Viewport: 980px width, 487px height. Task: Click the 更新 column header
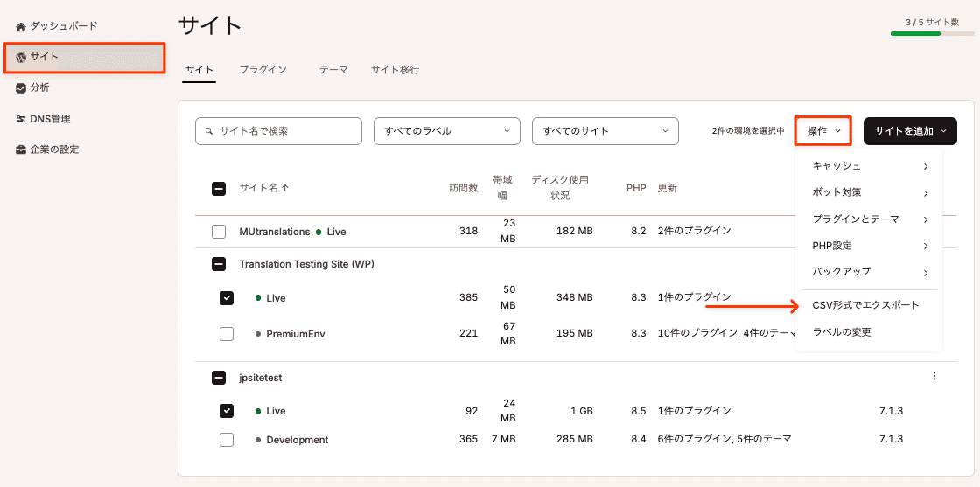coord(667,187)
